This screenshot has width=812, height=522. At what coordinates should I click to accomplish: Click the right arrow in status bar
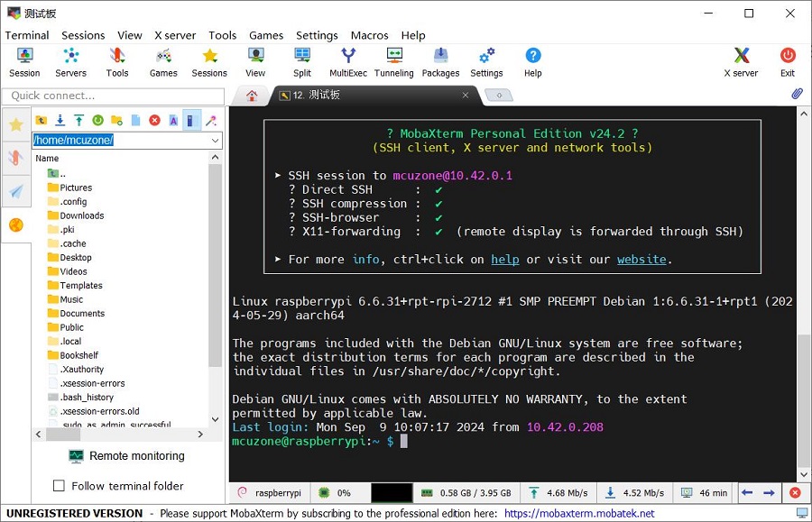769,492
